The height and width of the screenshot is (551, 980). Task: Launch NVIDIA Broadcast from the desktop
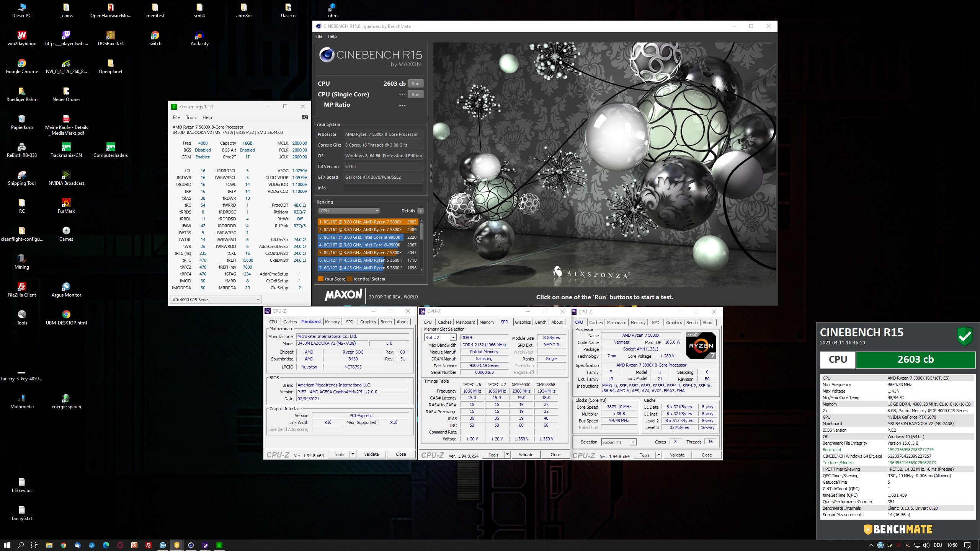[66, 178]
